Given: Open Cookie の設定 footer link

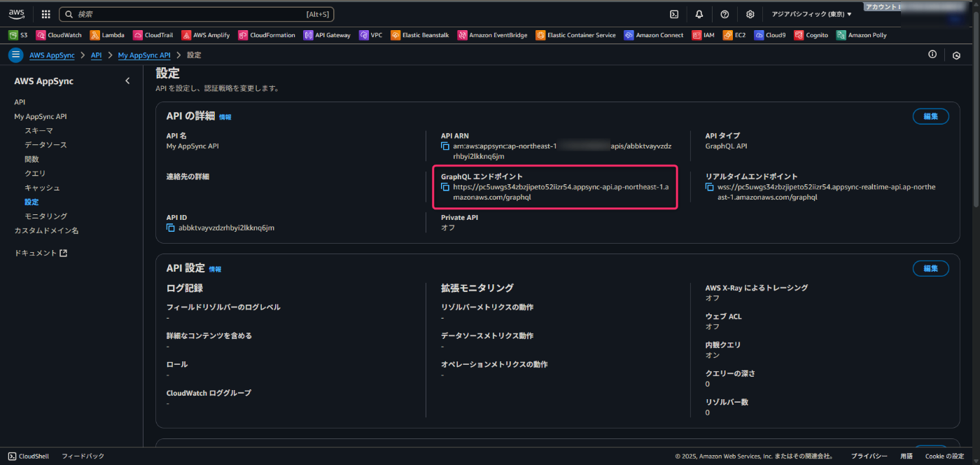Looking at the screenshot, I should [944, 456].
